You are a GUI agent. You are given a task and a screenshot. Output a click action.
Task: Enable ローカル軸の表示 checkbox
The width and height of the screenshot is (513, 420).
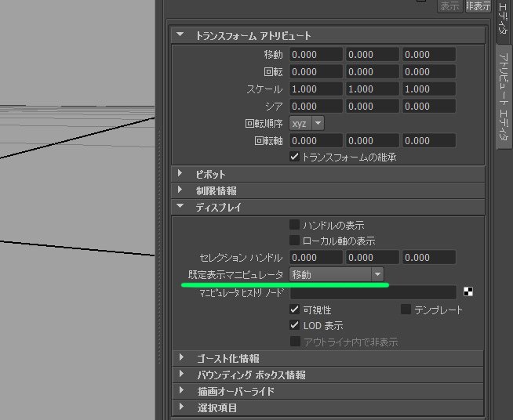pyautogui.click(x=294, y=241)
